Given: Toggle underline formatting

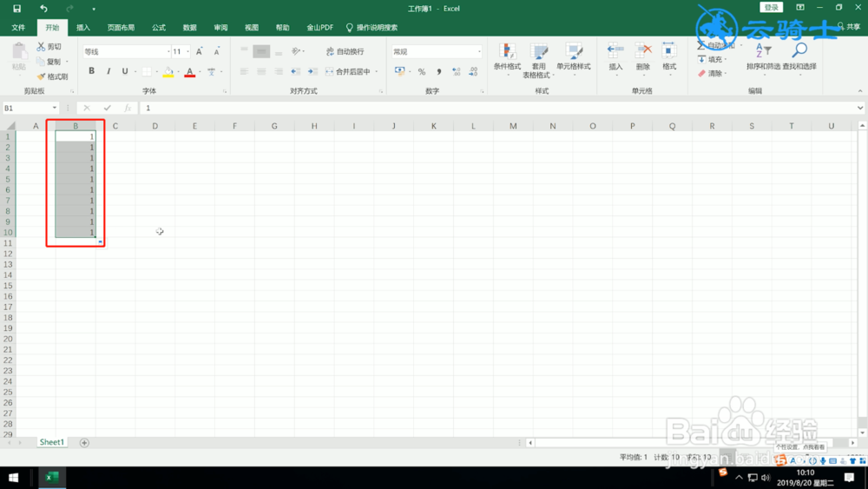Looking at the screenshot, I should (x=124, y=71).
